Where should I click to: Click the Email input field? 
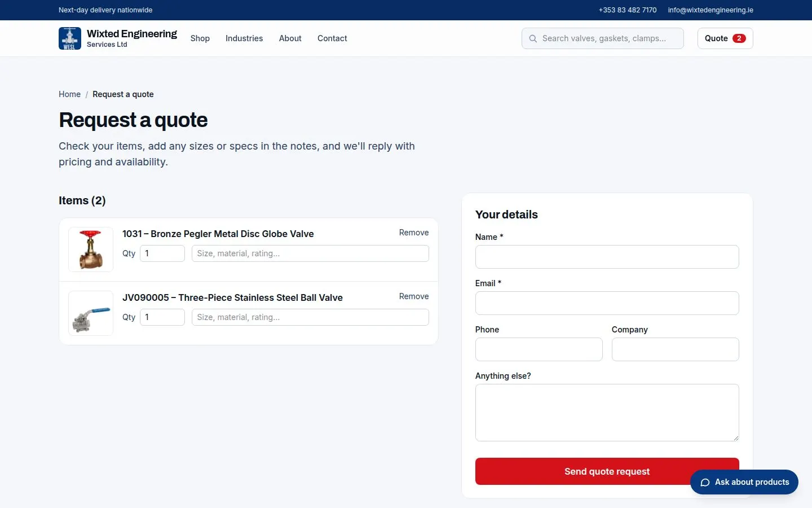[x=607, y=303]
